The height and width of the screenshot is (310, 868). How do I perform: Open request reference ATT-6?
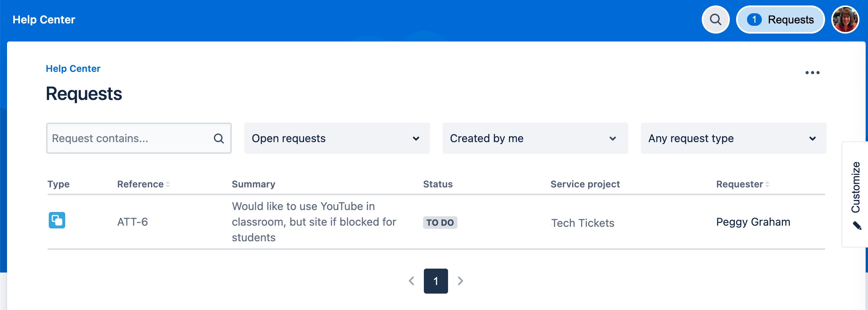point(133,222)
